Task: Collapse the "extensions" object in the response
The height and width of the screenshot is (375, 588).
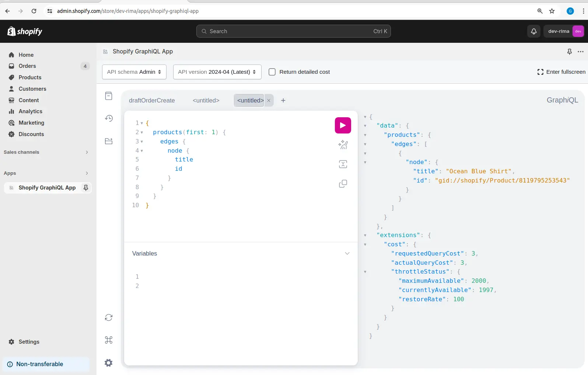Action: tap(365, 235)
